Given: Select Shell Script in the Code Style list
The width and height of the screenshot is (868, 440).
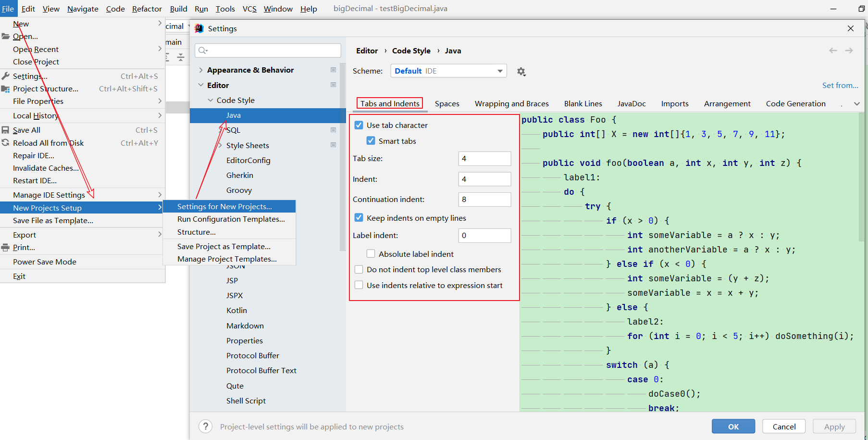Looking at the screenshot, I should coord(246,401).
